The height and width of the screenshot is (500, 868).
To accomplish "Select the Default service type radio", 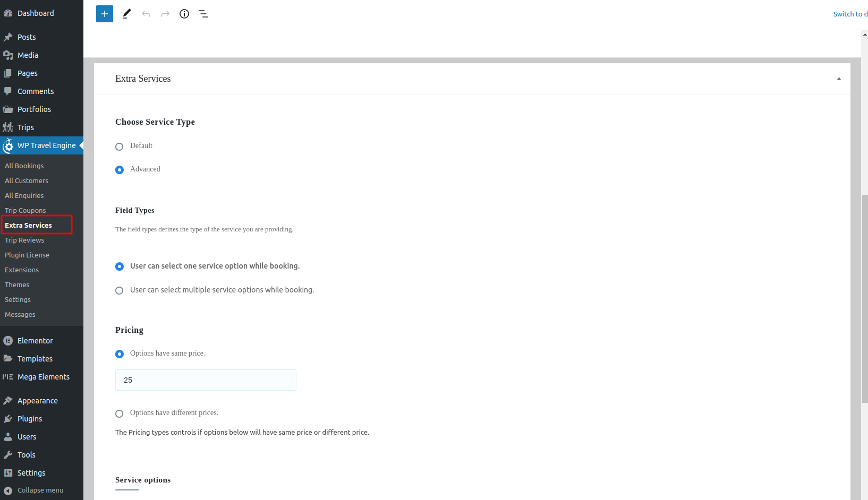I will tap(120, 146).
